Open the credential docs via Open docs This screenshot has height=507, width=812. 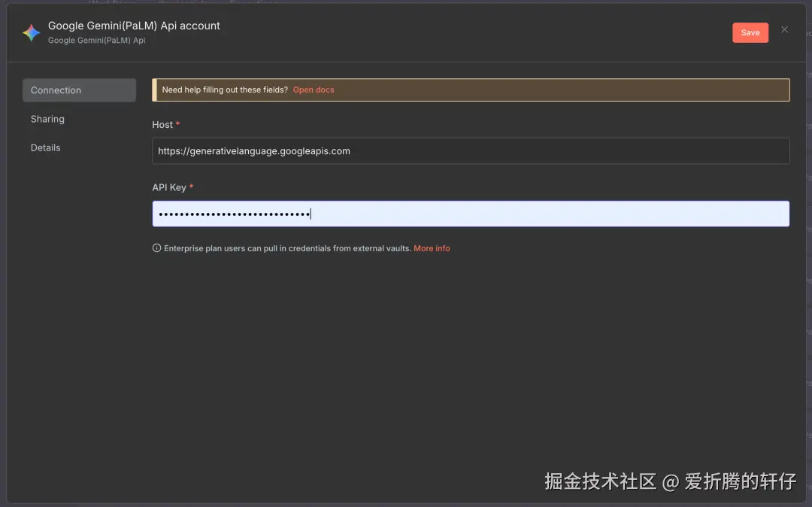click(x=313, y=90)
